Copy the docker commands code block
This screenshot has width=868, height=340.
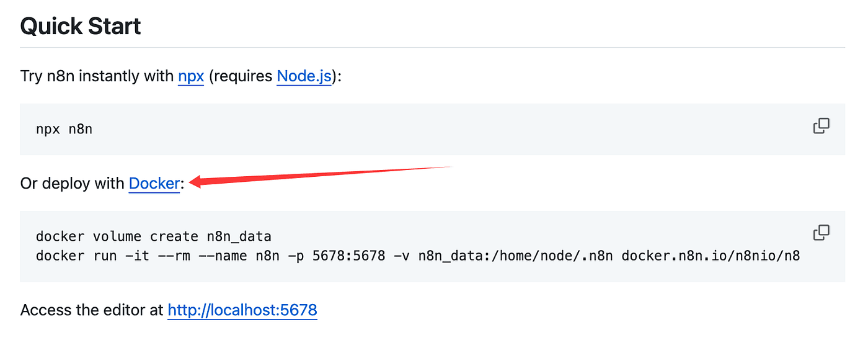coord(821,233)
